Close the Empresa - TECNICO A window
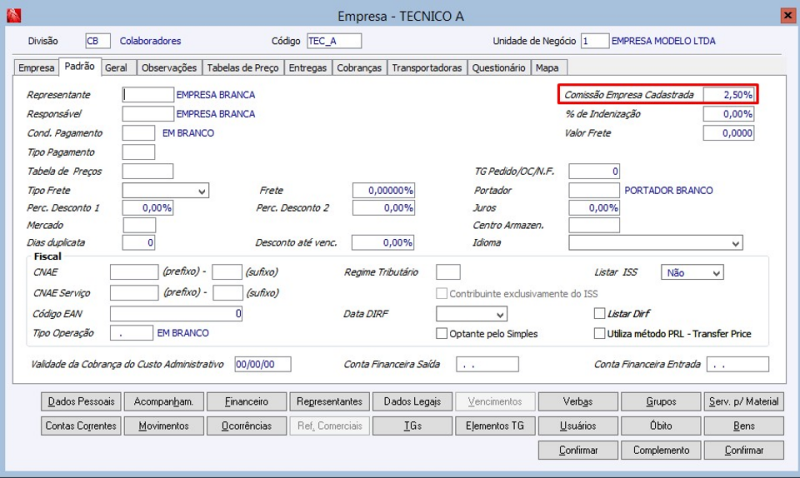 pos(788,16)
